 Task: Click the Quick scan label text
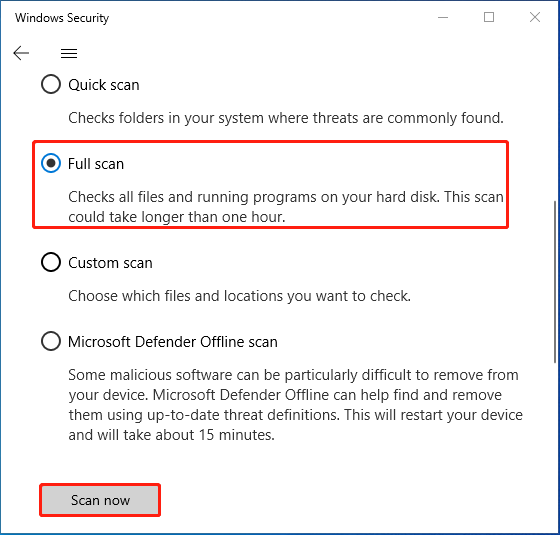coord(104,85)
